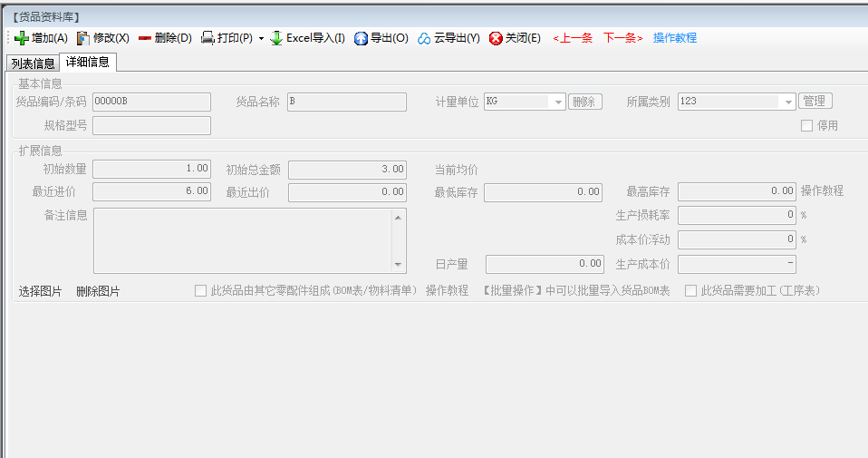Image resolution: width=868 pixels, height=458 pixels.
Task: Select the 详细信息 tab
Action: pos(88,63)
